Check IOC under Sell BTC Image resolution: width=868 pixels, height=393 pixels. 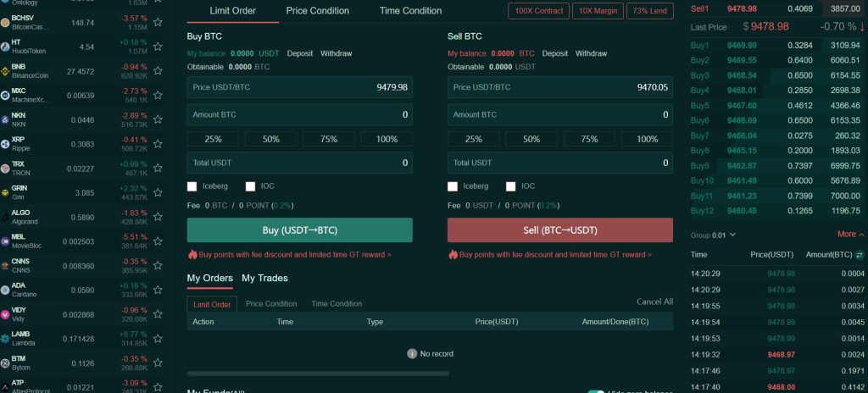[510, 186]
